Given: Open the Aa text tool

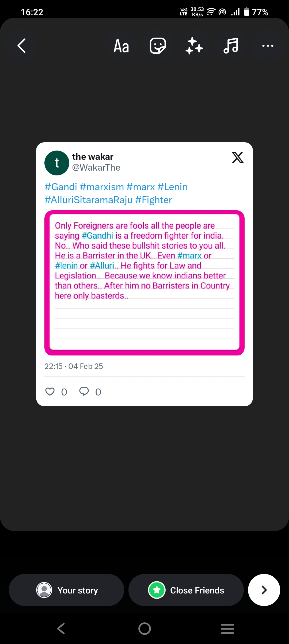Looking at the screenshot, I should pos(121,46).
